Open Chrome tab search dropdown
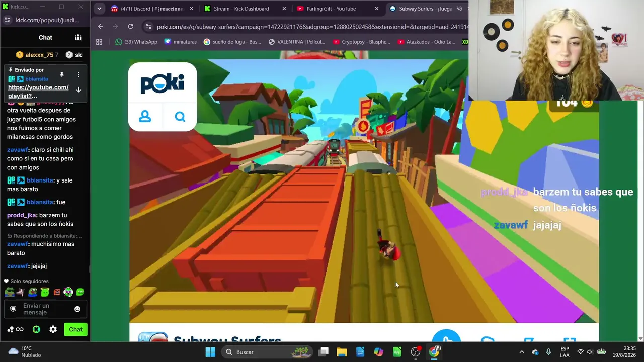Image resolution: width=644 pixels, height=362 pixels. (x=99, y=9)
